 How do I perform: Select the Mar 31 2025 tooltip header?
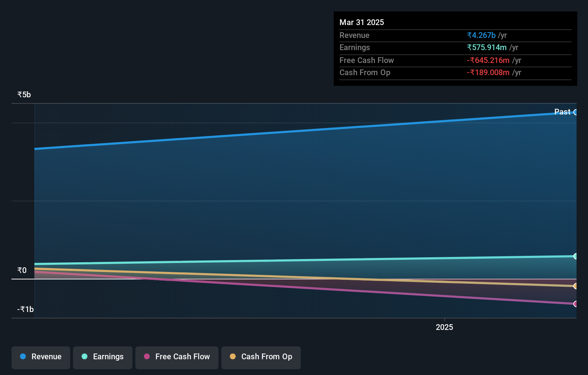362,22
